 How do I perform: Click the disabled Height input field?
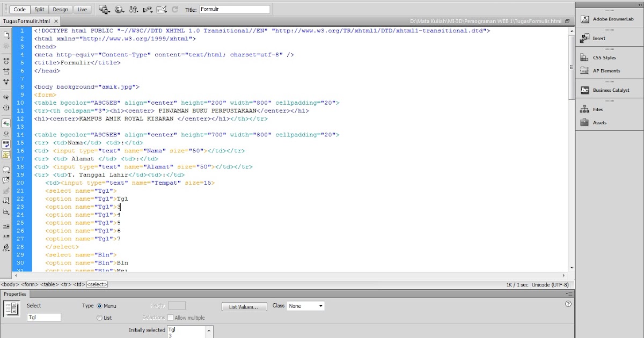coord(177,305)
